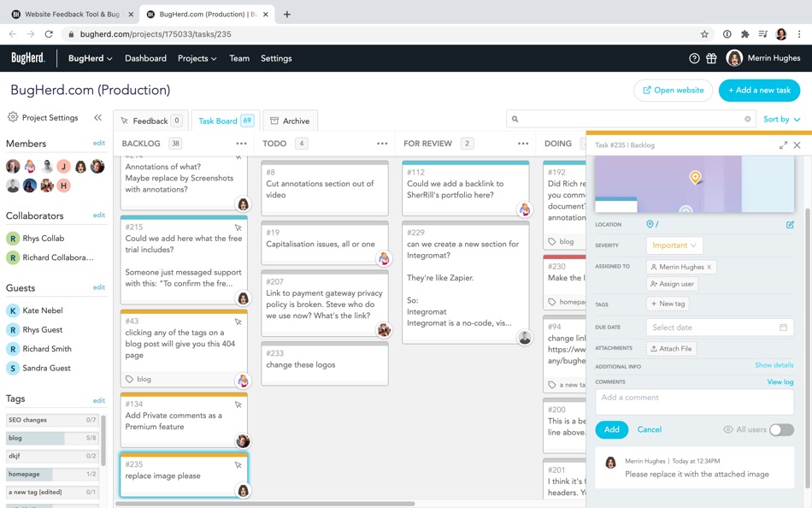Click the Attach File button
Screen dimensions: 812x508
click(671, 349)
